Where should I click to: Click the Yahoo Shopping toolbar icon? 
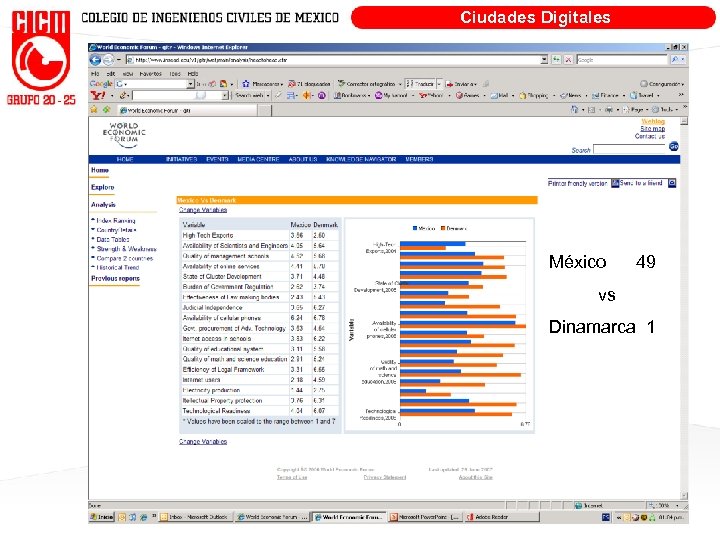(534, 96)
